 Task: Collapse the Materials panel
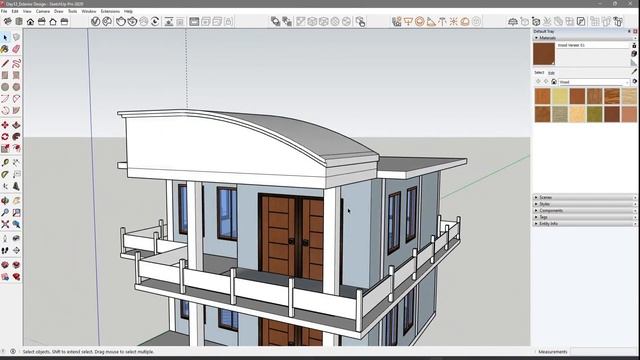[x=536, y=38]
